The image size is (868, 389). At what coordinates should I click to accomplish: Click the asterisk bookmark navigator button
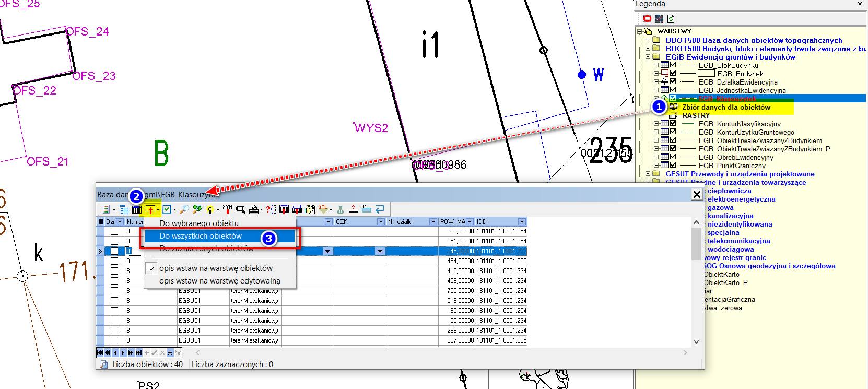click(170, 353)
